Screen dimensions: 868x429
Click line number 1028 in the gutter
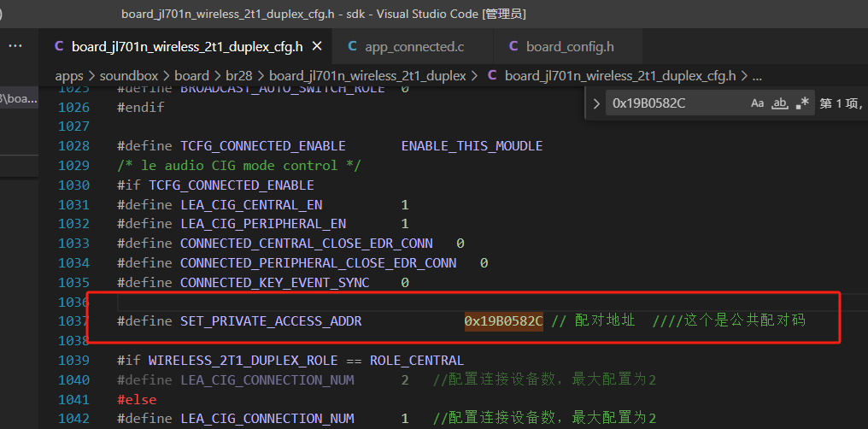(73, 146)
